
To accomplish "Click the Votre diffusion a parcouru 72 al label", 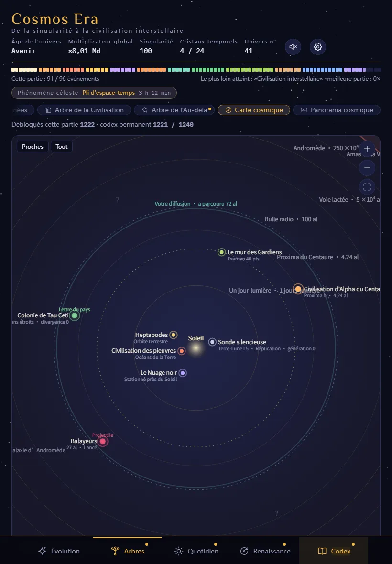I will [x=196, y=204].
